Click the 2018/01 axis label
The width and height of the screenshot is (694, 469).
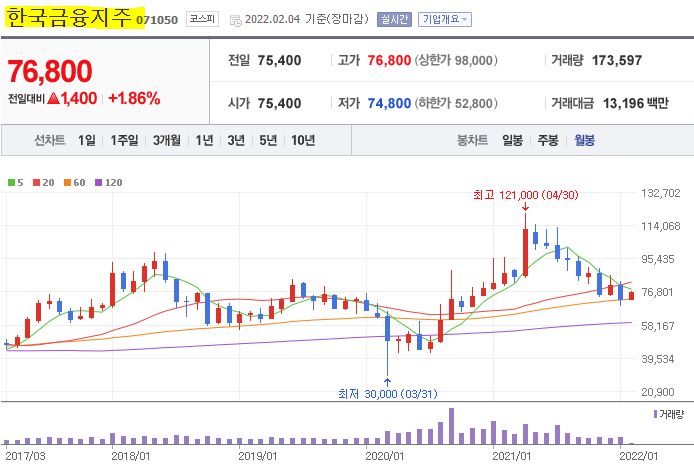pyautogui.click(x=131, y=456)
